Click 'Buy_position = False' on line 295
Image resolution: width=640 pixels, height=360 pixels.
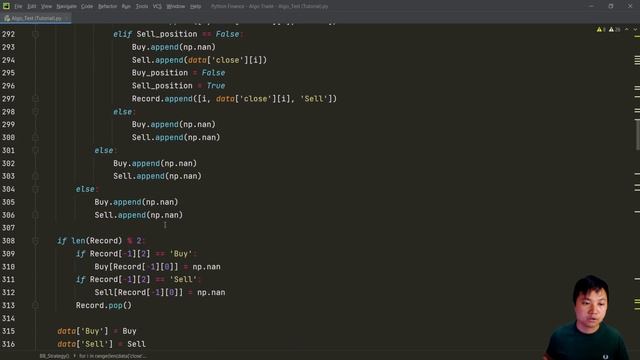click(178, 73)
